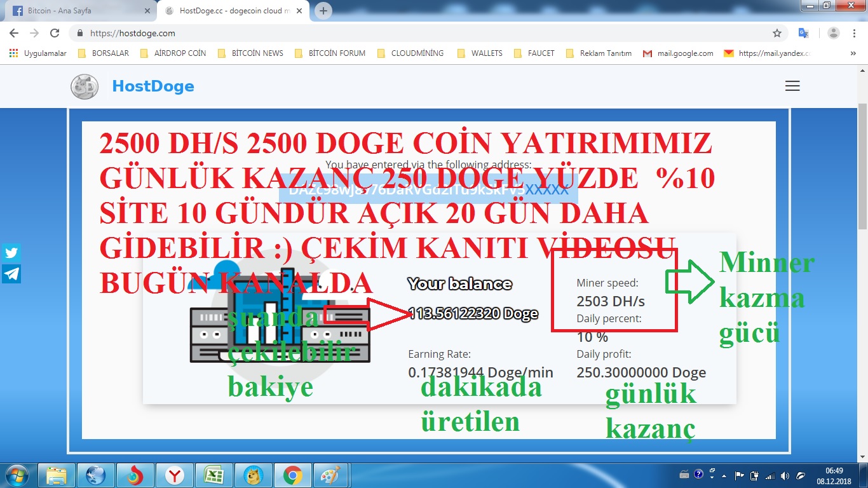The height and width of the screenshot is (488, 868).
Task: Open the AİRDROP COİN bookmark folder
Action: coord(173,53)
